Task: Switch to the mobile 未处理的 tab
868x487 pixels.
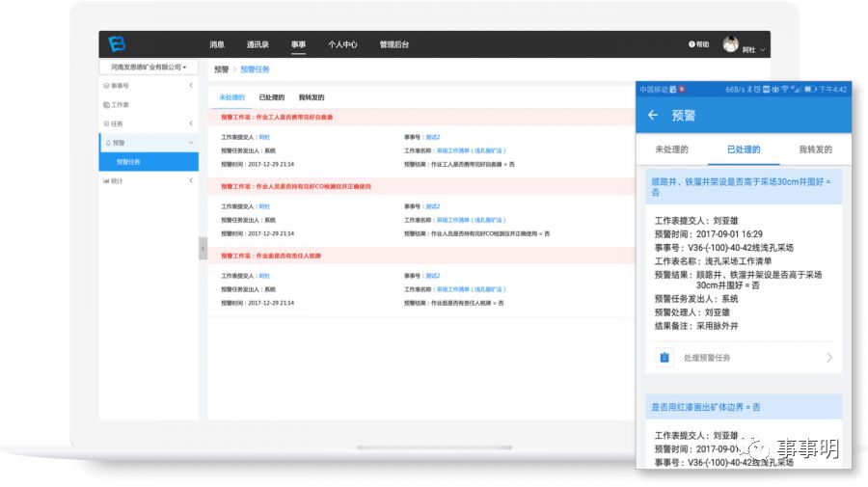Action: [671, 149]
